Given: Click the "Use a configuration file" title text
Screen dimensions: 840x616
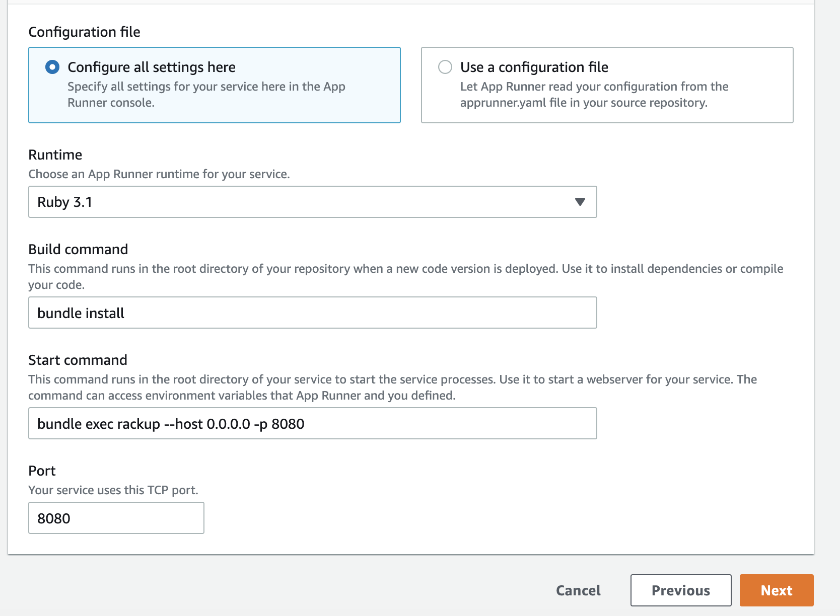Looking at the screenshot, I should click(534, 67).
